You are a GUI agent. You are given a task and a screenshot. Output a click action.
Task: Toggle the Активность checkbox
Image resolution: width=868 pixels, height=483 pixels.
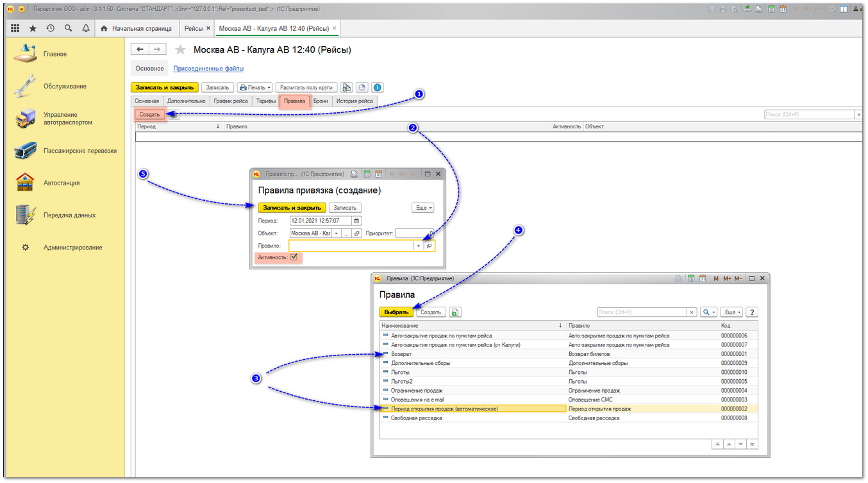(294, 257)
